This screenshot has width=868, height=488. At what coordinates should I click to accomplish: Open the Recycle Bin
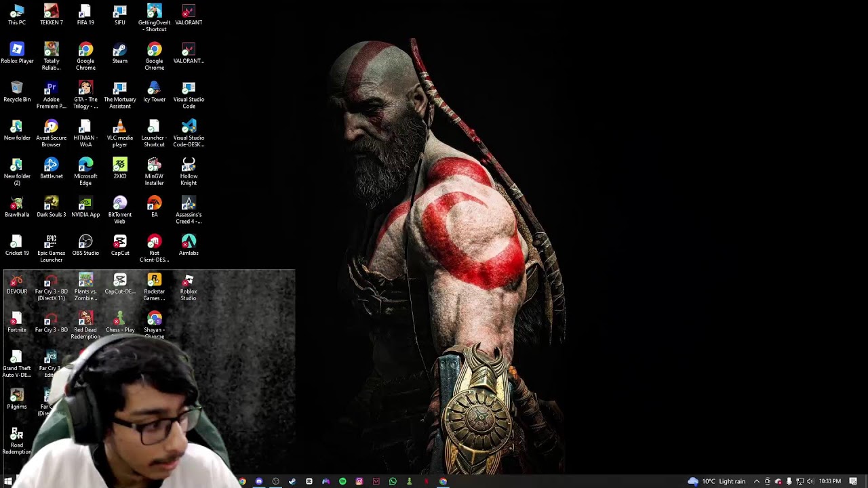coord(17,92)
